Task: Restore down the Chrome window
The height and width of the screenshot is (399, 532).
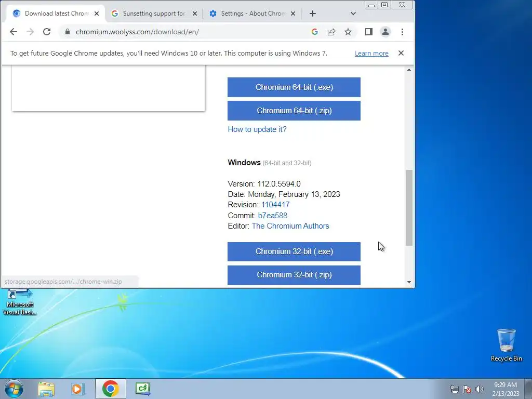Action: 384,5
